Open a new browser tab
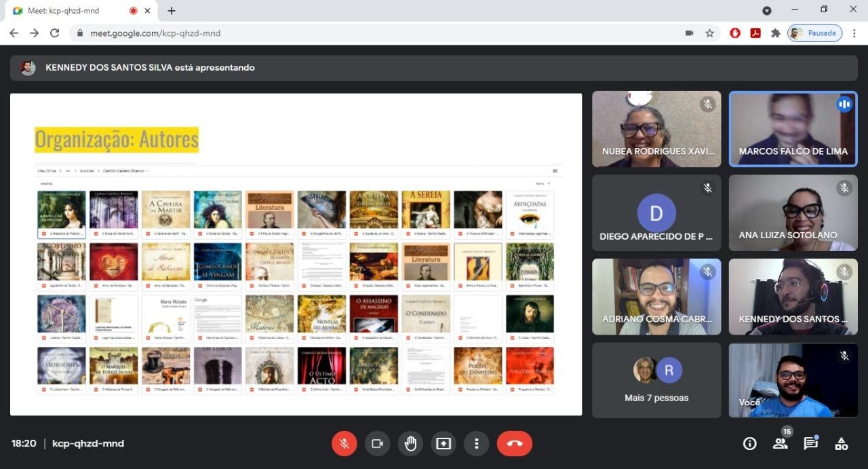The image size is (868, 469). [x=172, y=11]
